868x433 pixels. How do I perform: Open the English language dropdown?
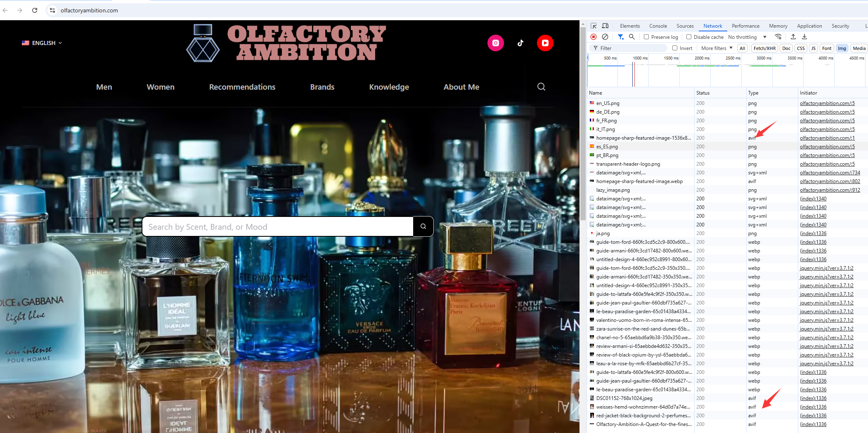pos(42,43)
